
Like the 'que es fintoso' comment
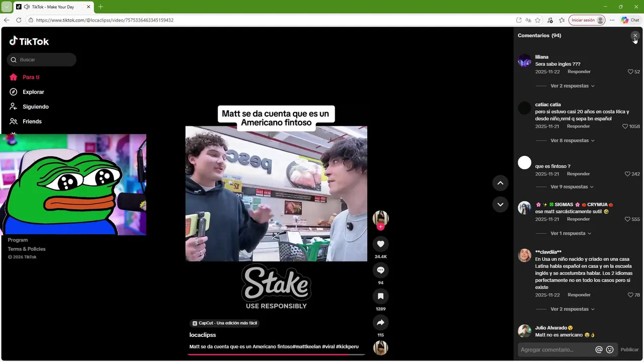(627, 174)
